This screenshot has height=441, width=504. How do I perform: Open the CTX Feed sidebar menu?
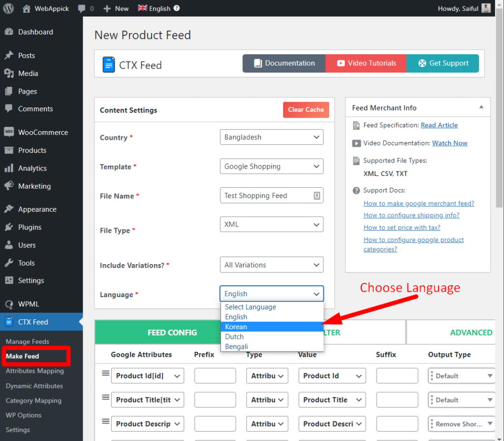[x=41, y=322]
